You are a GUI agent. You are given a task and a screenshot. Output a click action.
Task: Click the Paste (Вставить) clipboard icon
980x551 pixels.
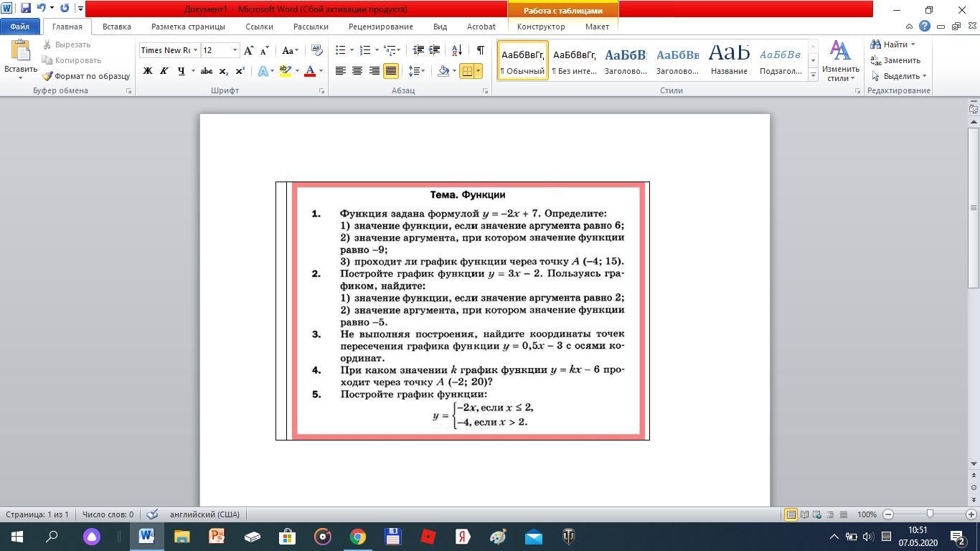pyautogui.click(x=20, y=51)
